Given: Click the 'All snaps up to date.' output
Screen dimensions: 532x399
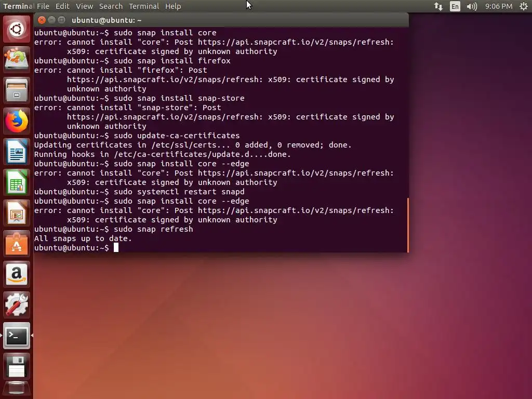Looking at the screenshot, I should pyautogui.click(x=83, y=238).
